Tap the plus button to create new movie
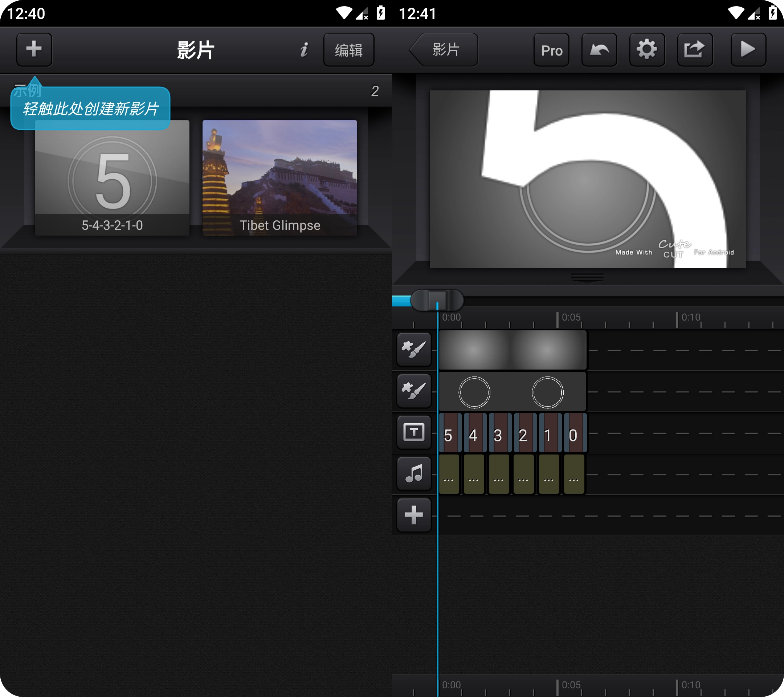Screen dimensions: 784x697 tap(34, 49)
